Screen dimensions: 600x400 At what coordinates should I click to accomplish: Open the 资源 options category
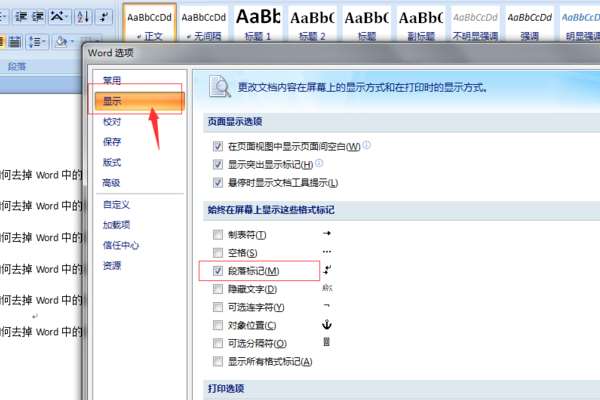point(112,265)
